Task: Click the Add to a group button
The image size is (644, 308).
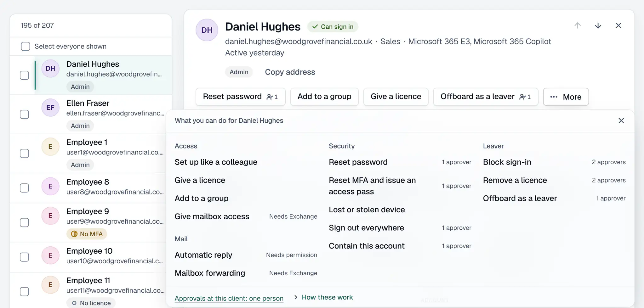Action: click(x=324, y=97)
